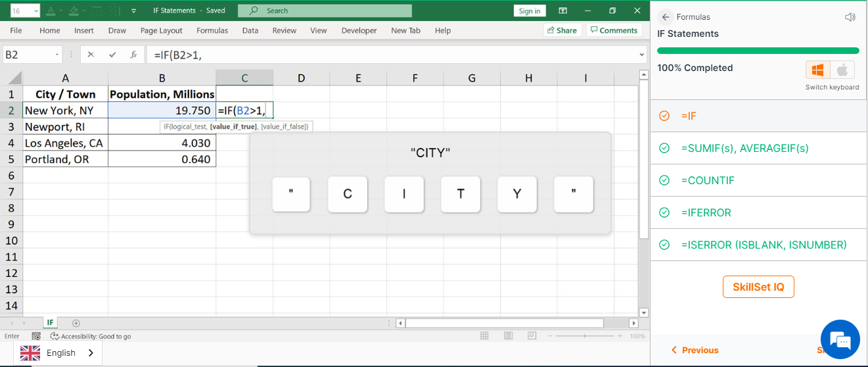Click the on-screen T key
868x367 pixels.
pyautogui.click(x=461, y=194)
